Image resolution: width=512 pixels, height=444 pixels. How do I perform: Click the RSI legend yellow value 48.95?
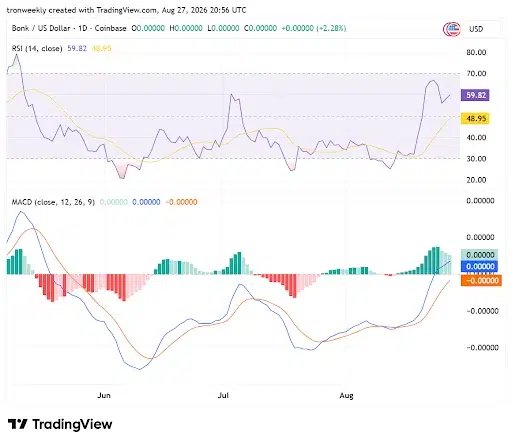(x=101, y=48)
